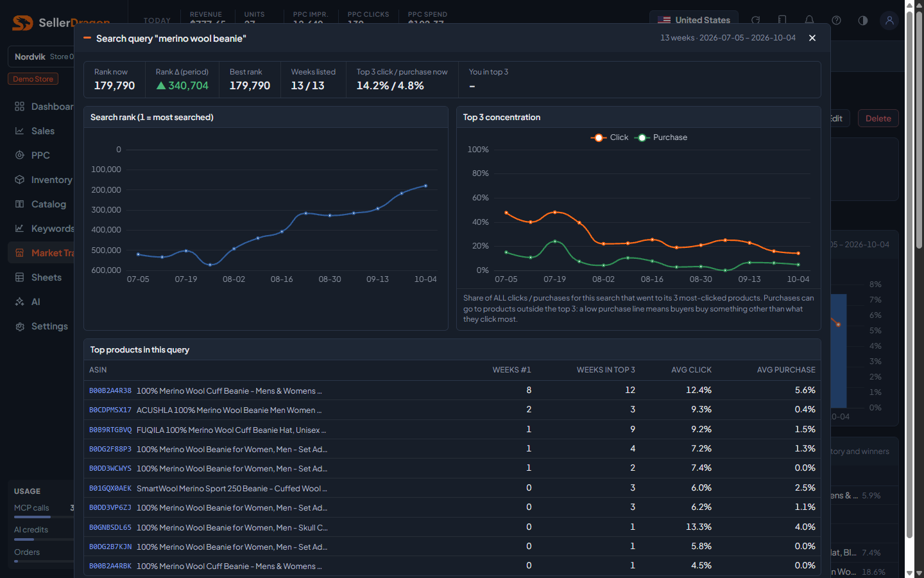Image resolution: width=924 pixels, height=578 pixels.
Task: Open the Dashboard sidebar icon
Action: click(20, 107)
